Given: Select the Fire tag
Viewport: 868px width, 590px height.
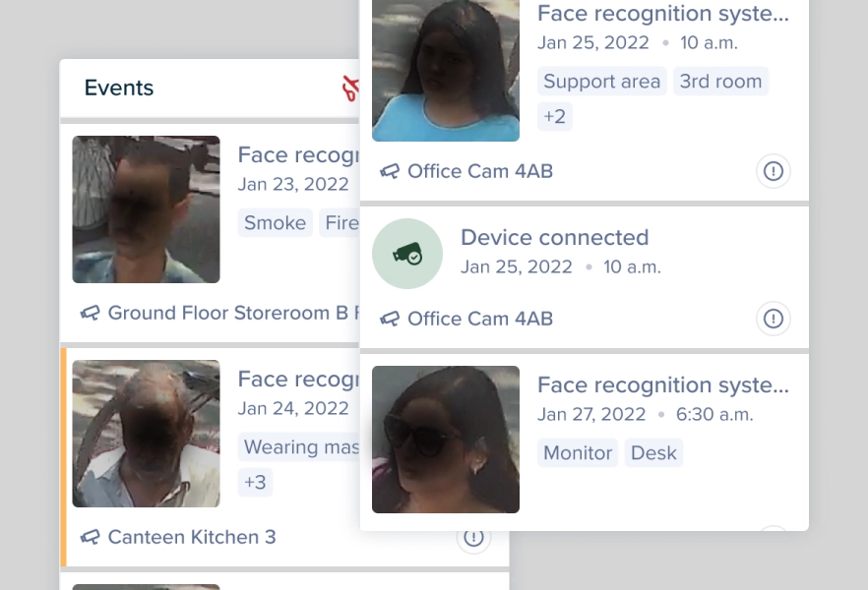Looking at the screenshot, I should click(x=340, y=223).
